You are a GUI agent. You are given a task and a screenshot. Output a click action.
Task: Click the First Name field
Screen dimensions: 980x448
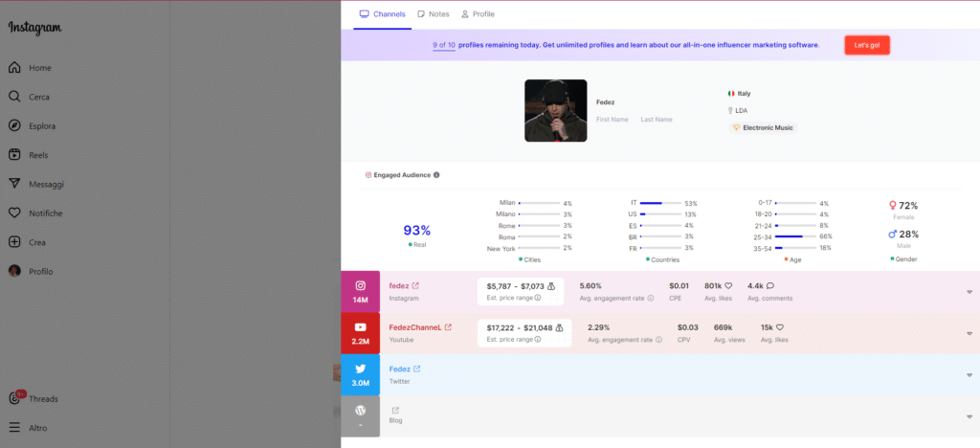click(x=612, y=119)
